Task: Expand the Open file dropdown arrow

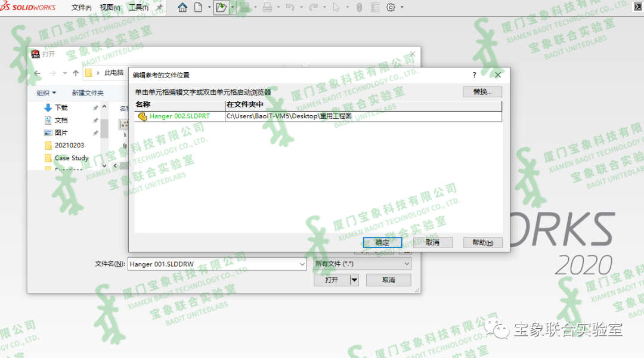Action: click(232, 7)
